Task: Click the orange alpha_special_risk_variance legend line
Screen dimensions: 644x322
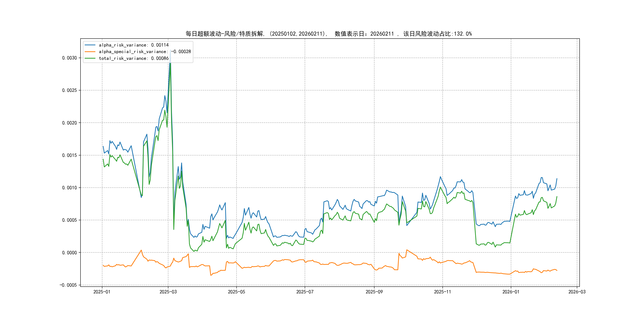Action: coord(90,52)
